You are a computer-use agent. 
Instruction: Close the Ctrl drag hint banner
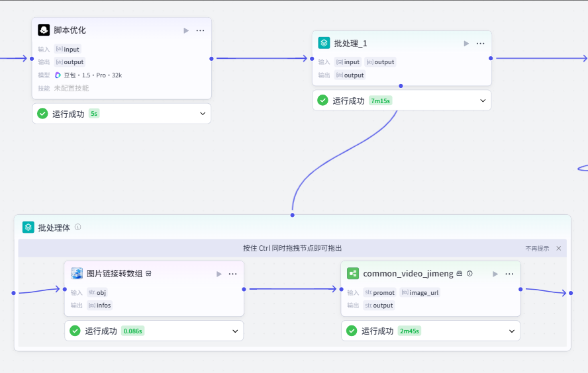pyautogui.click(x=559, y=248)
